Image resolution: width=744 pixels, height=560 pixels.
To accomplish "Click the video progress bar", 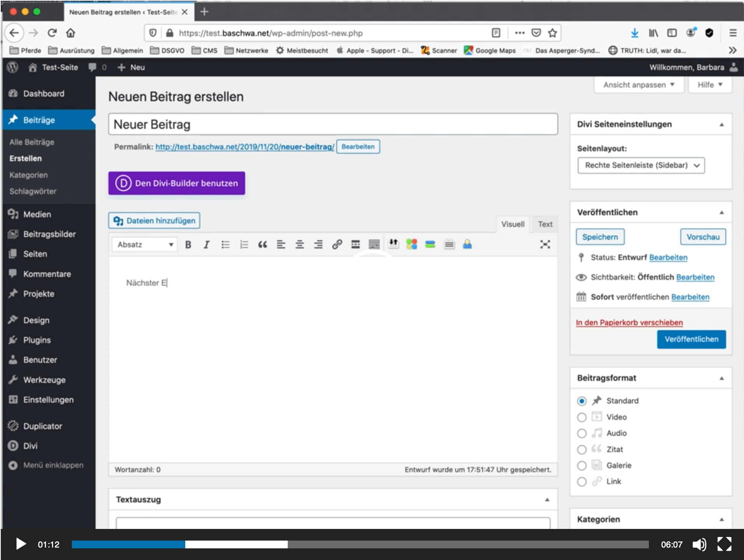I will coord(360,544).
